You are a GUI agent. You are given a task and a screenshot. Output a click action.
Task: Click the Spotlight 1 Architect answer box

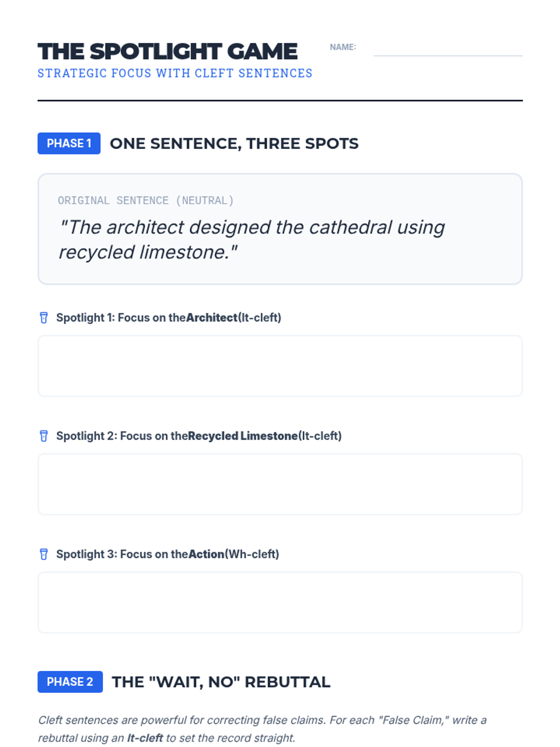coord(280,366)
